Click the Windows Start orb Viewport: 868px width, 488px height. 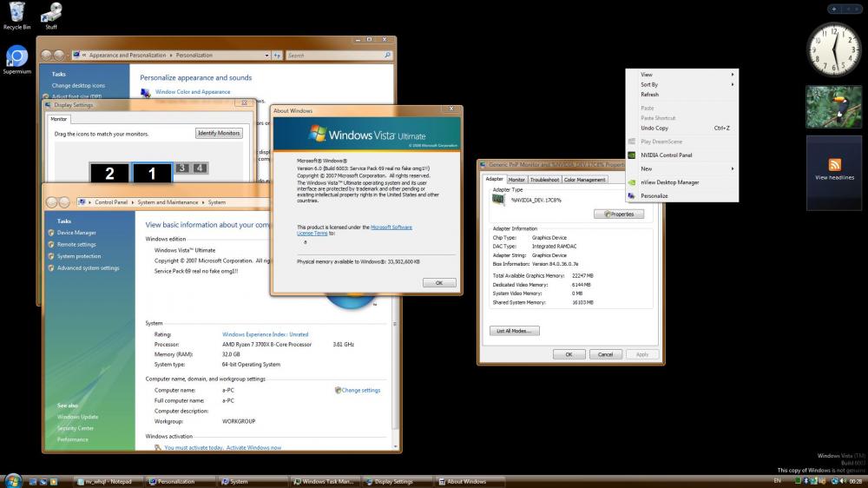(11, 480)
